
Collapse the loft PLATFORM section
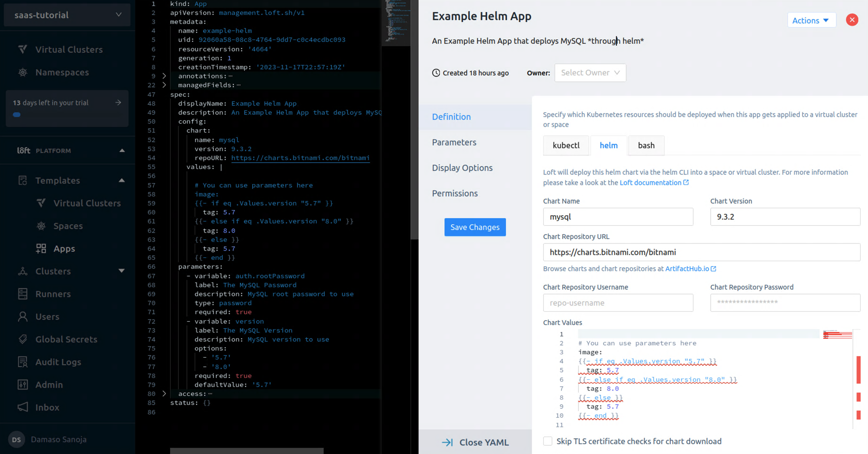122,151
